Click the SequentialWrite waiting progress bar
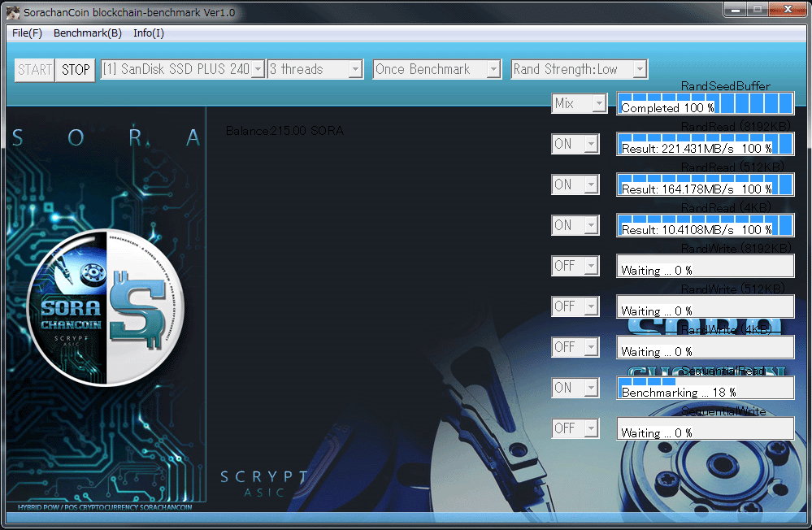The image size is (812, 530). 706,429
